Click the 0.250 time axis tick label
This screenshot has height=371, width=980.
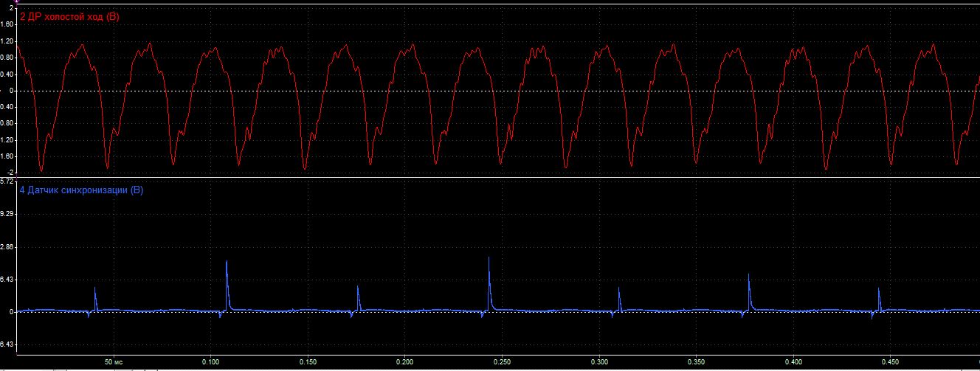point(502,363)
